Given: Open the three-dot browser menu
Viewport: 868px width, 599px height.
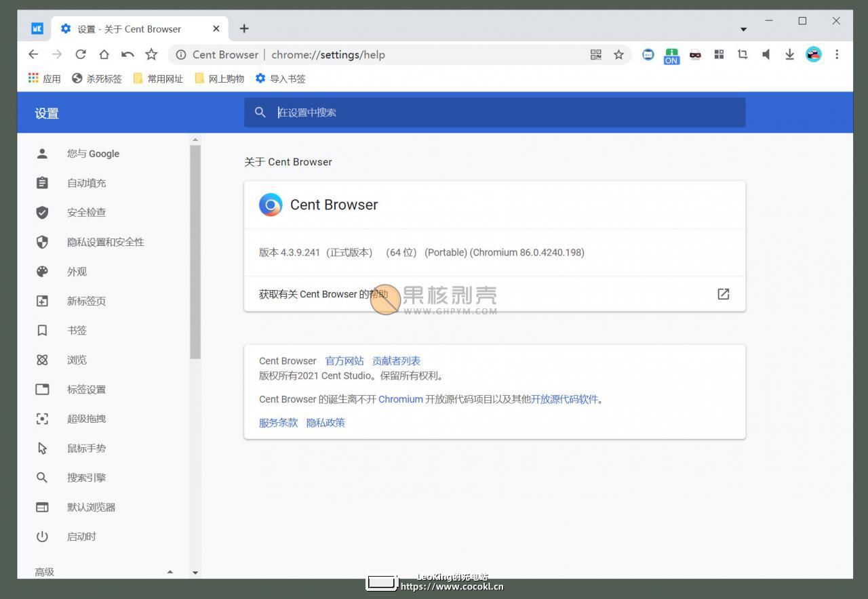Looking at the screenshot, I should pyautogui.click(x=837, y=55).
